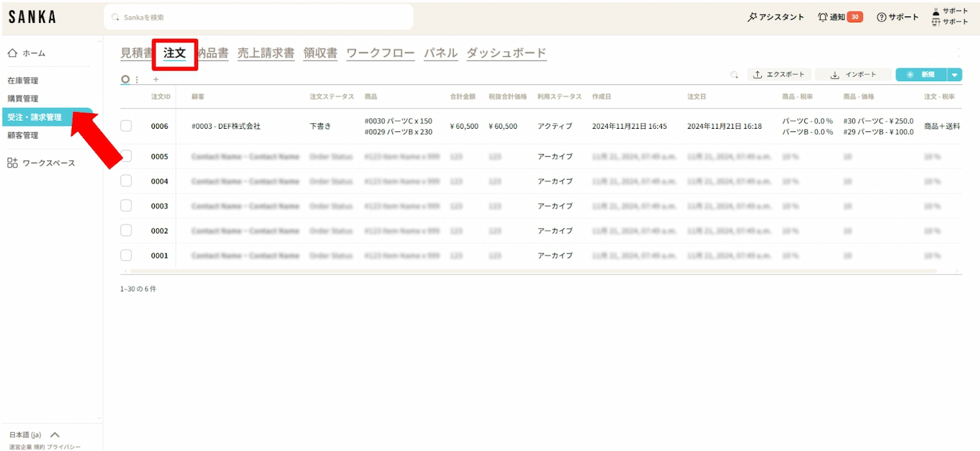Select the circle view tab icon
The width and height of the screenshot is (980, 451).
[125, 79]
